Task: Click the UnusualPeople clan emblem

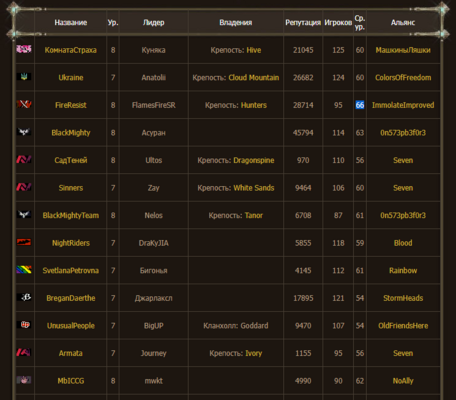Action: click(x=24, y=325)
